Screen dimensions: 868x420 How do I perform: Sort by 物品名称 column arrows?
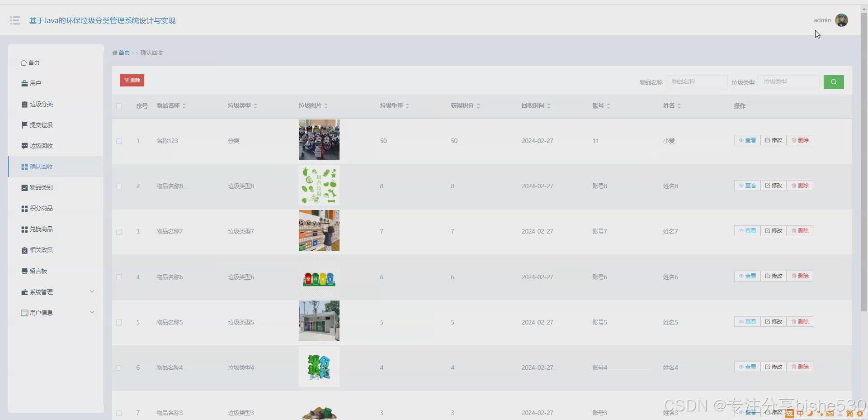(x=184, y=106)
